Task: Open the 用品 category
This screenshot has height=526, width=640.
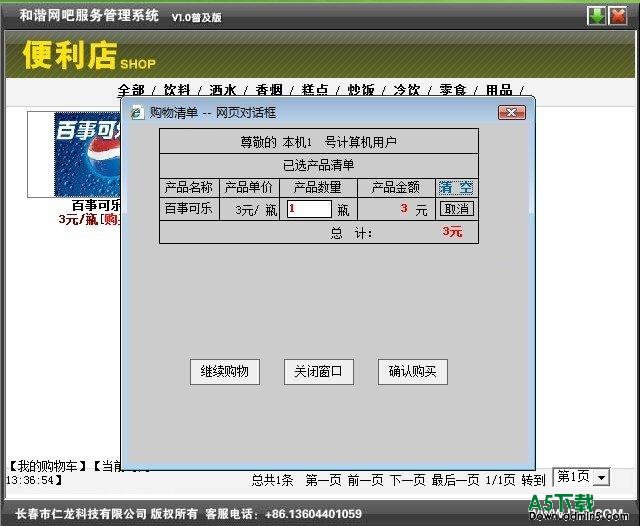Action: coord(499,90)
